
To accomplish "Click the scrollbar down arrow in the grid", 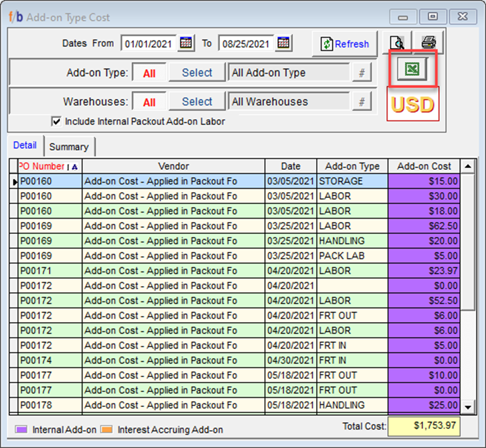I will [x=467, y=406].
